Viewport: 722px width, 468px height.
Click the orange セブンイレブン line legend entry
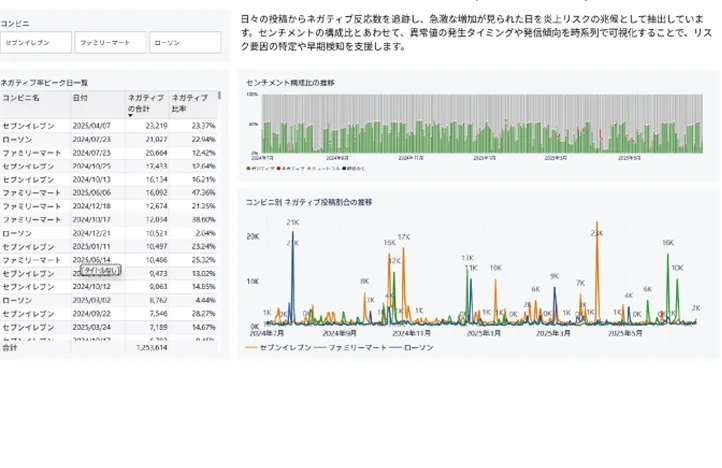coord(279,348)
